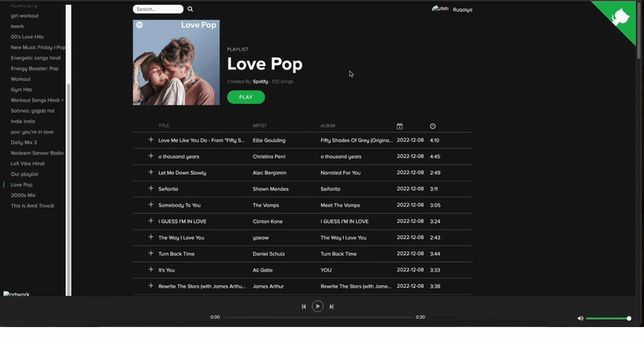Skip to the previous track
644x344 pixels.
pos(303,306)
